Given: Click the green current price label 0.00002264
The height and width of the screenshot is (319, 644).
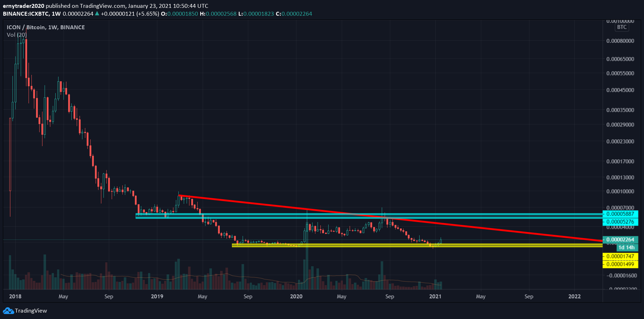Looking at the screenshot, I should (x=620, y=240).
